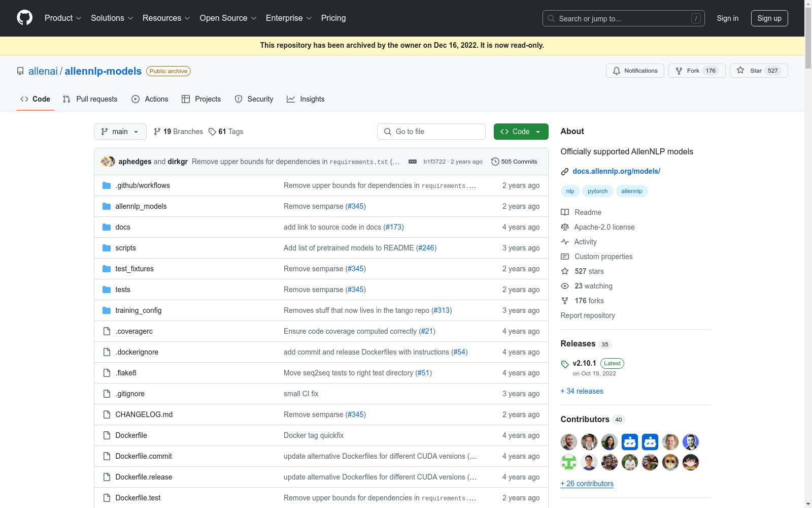This screenshot has width=812, height=508.
Task: Star the repository with the Star button
Action: pos(759,71)
